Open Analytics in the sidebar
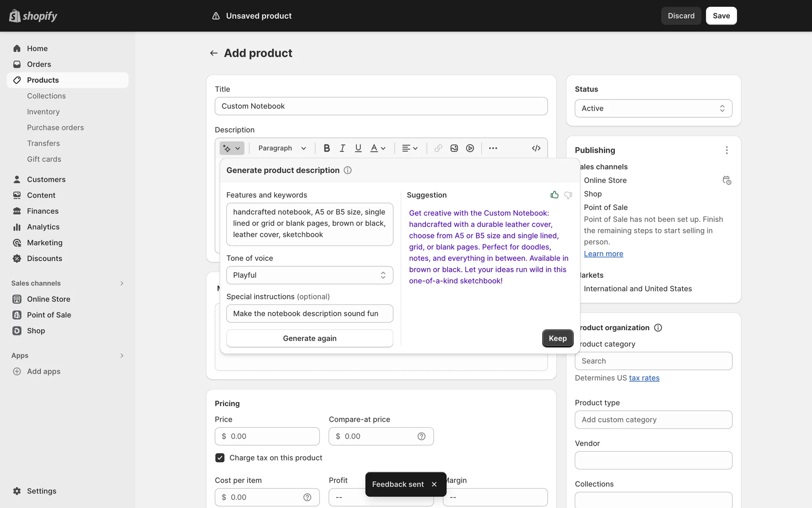Image resolution: width=812 pixels, height=508 pixels. (43, 227)
